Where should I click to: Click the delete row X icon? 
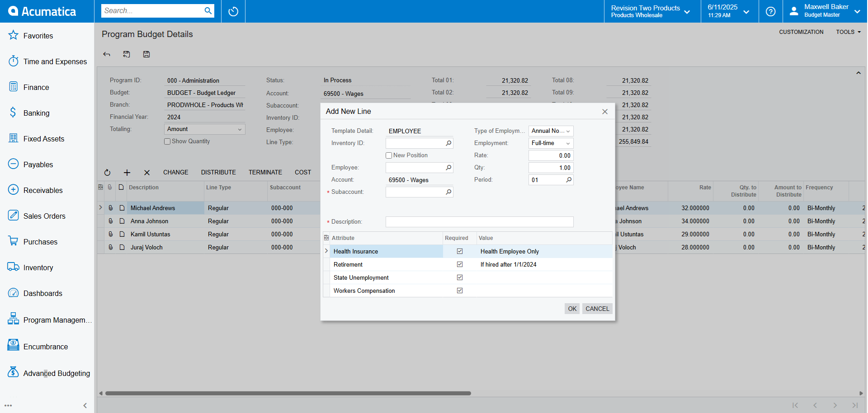147,173
